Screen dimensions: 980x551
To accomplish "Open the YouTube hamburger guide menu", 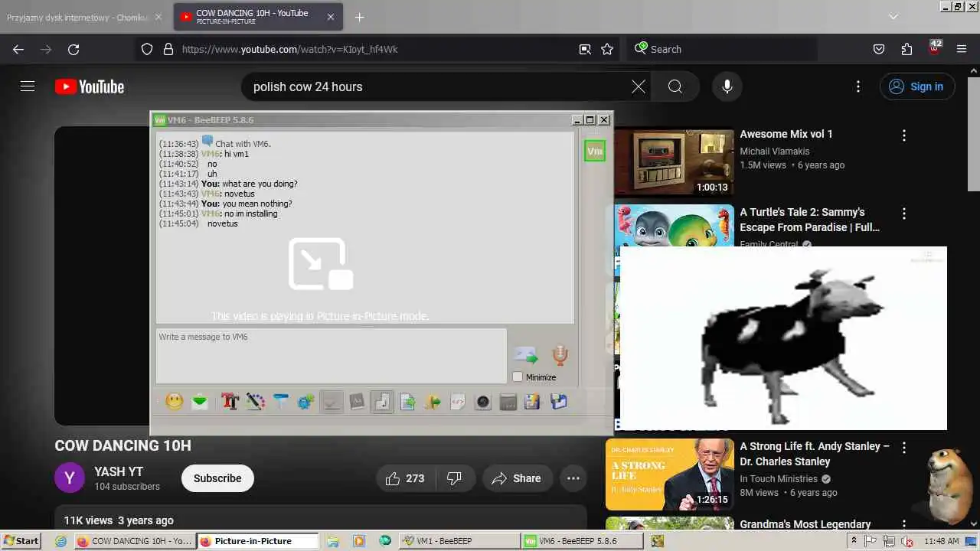I will point(28,86).
